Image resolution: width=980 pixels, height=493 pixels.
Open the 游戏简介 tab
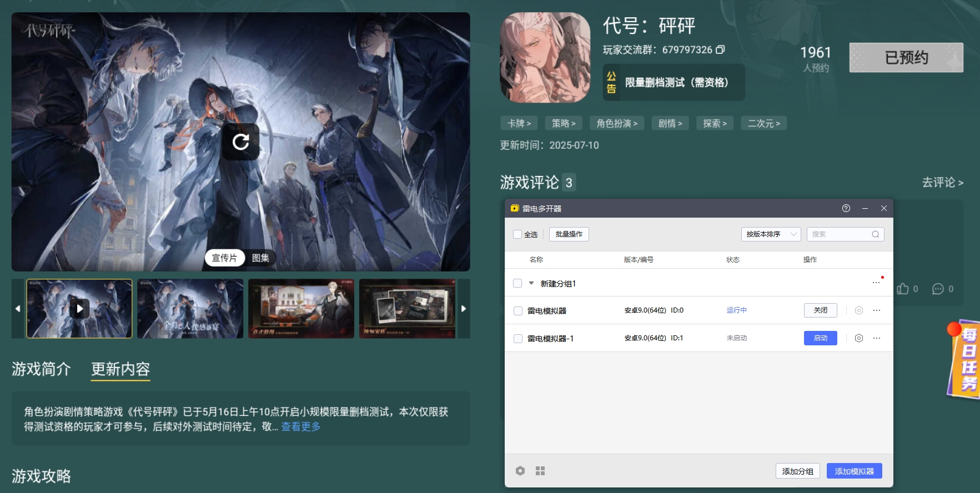pyautogui.click(x=41, y=369)
